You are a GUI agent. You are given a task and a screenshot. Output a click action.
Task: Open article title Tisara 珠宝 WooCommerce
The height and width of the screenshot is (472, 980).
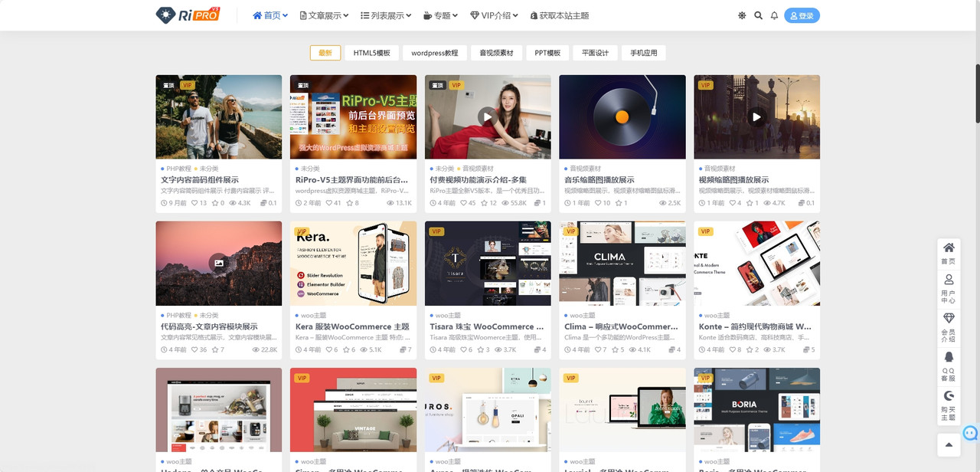(x=488, y=326)
